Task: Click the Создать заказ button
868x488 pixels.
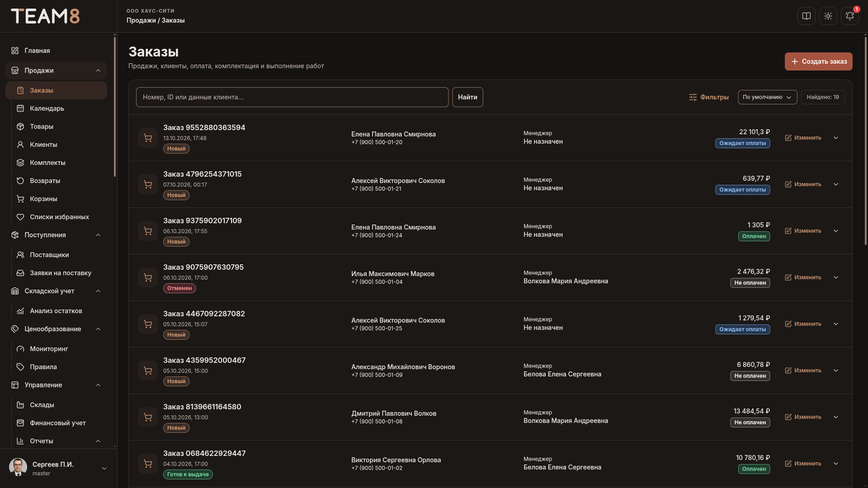Action: (819, 61)
